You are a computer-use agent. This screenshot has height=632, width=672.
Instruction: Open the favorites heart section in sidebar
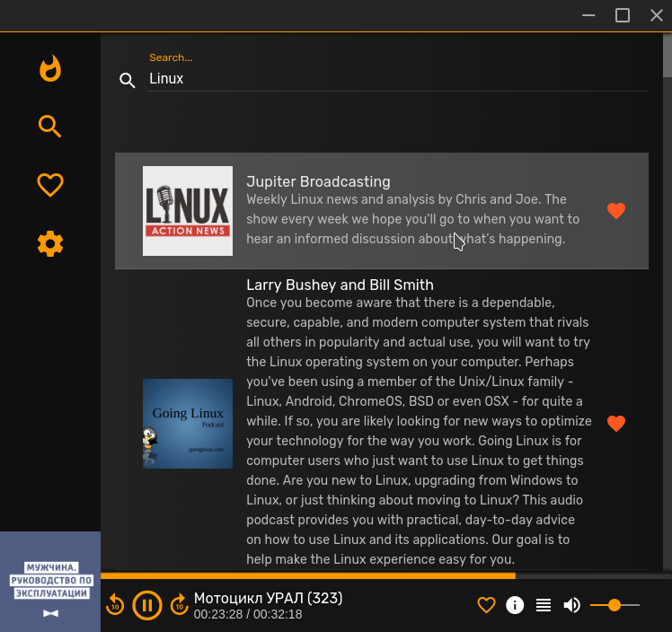tap(50, 185)
